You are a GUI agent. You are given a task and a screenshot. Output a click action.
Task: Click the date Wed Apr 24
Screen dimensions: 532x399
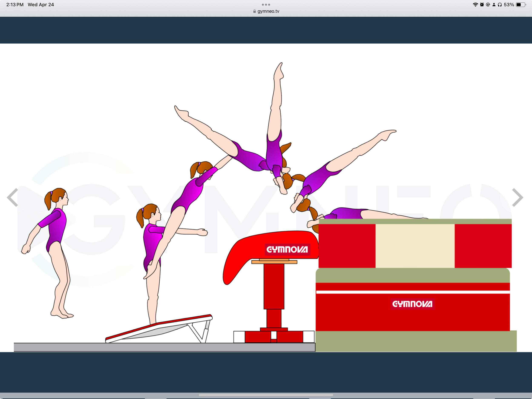[x=41, y=4]
